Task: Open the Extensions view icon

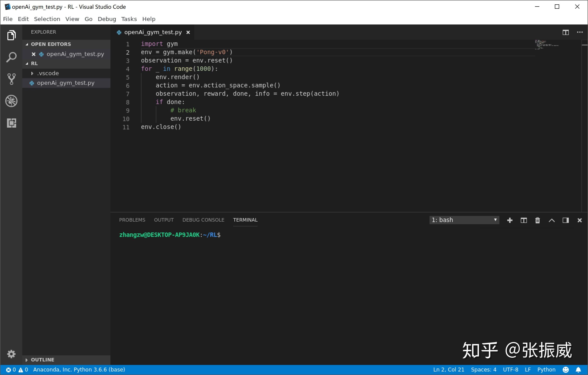Action: tap(11, 123)
